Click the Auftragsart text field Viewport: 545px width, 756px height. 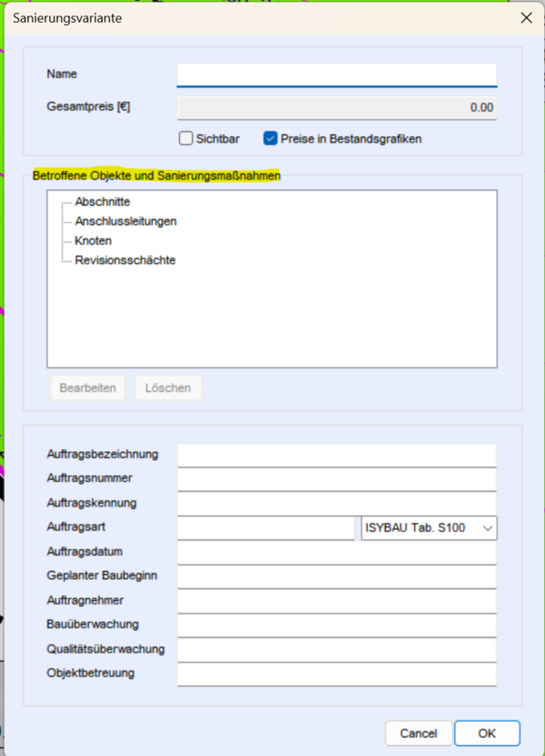(x=265, y=527)
